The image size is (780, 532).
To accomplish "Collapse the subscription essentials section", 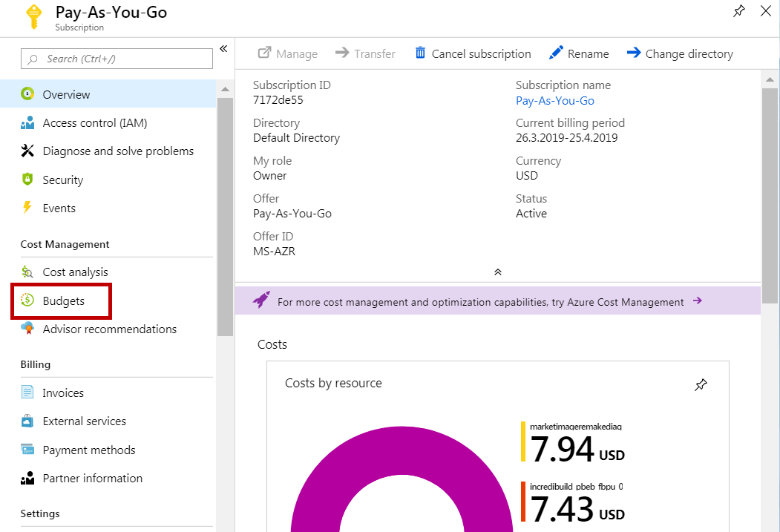I will 498,272.
